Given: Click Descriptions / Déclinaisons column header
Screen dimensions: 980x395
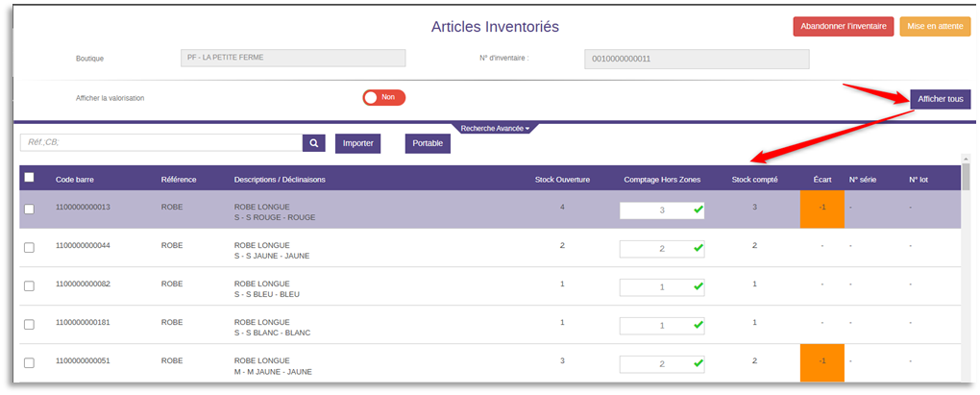Looking at the screenshot, I should [x=280, y=180].
